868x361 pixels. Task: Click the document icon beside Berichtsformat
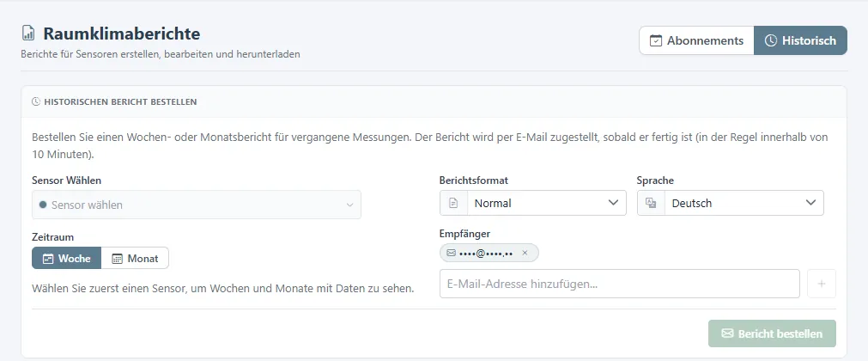[x=453, y=203]
